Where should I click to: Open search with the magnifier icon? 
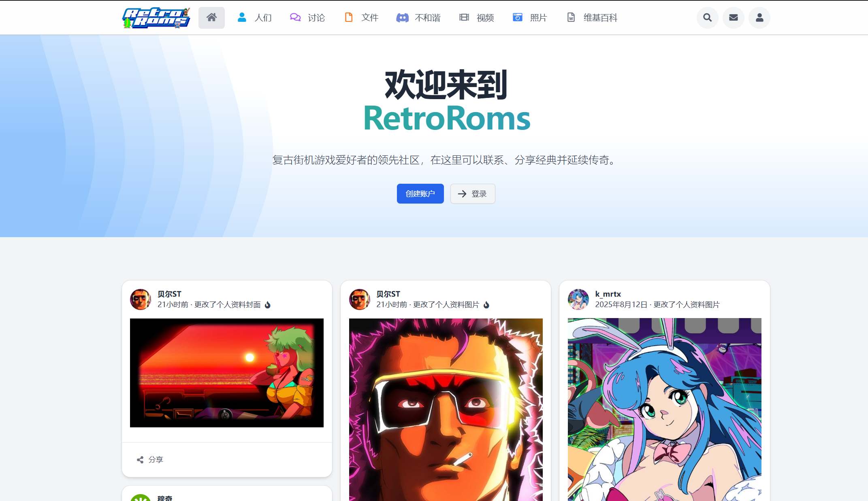(708, 18)
